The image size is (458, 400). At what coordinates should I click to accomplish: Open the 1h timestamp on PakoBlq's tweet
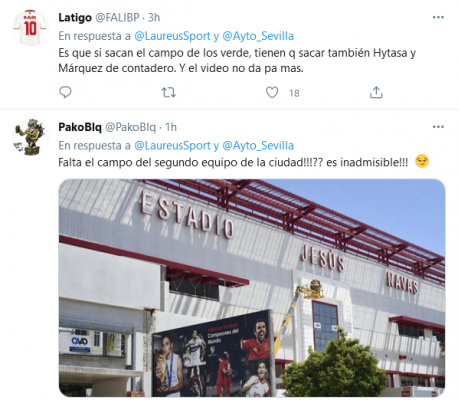[x=171, y=127]
